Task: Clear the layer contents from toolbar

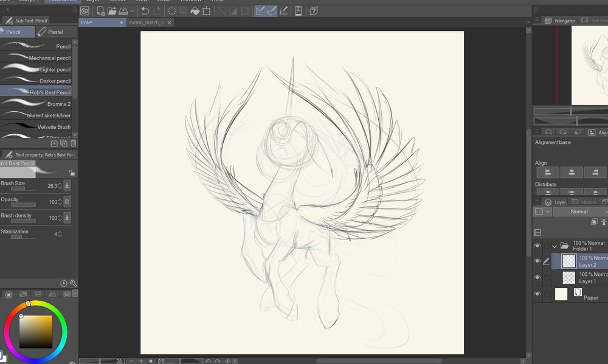Action: coord(172,11)
